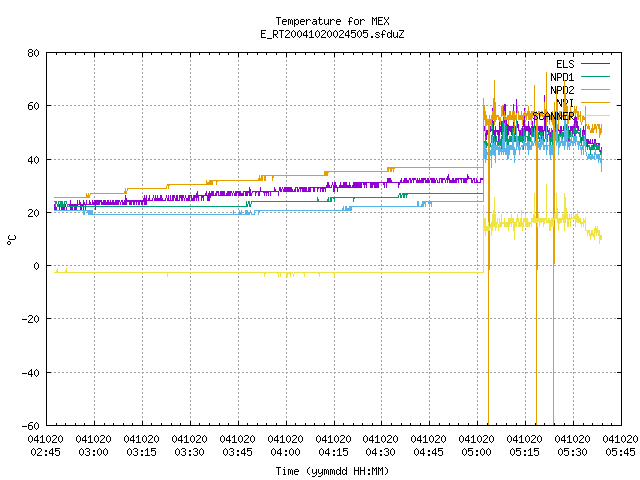Click the y-axis label 40
The width and height of the screenshot is (640, 480).
34,160
